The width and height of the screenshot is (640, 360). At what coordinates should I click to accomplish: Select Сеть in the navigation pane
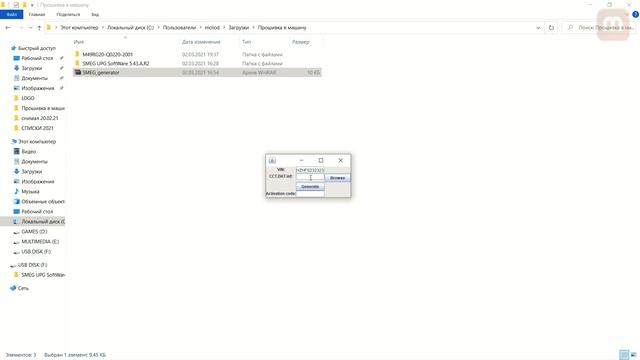(x=23, y=288)
